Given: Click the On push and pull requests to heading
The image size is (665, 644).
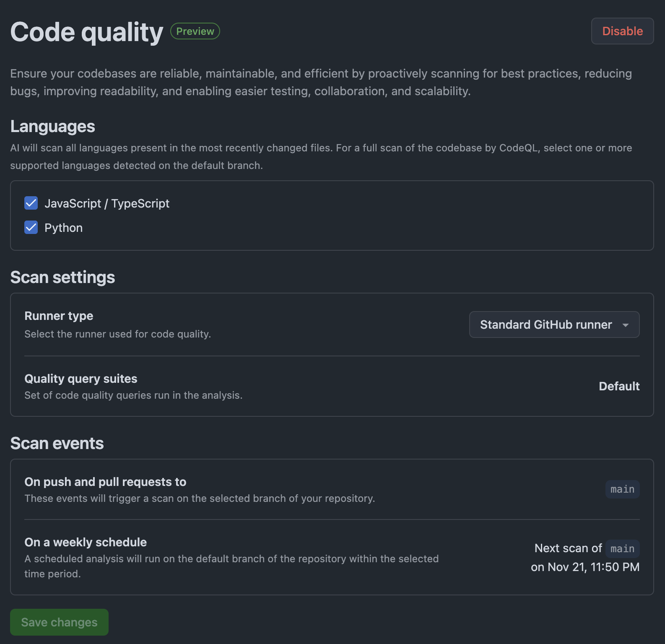Looking at the screenshot, I should pos(105,482).
